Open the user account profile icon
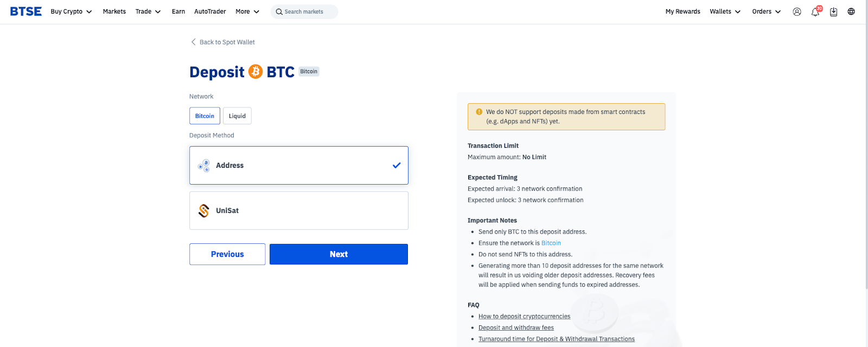Image resolution: width=868 pixels, height=347 pixels. pyautogui.click(x=797, y=11)
